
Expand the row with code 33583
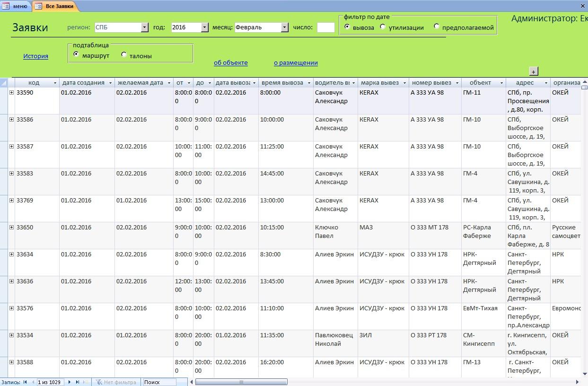pos(11,174)
